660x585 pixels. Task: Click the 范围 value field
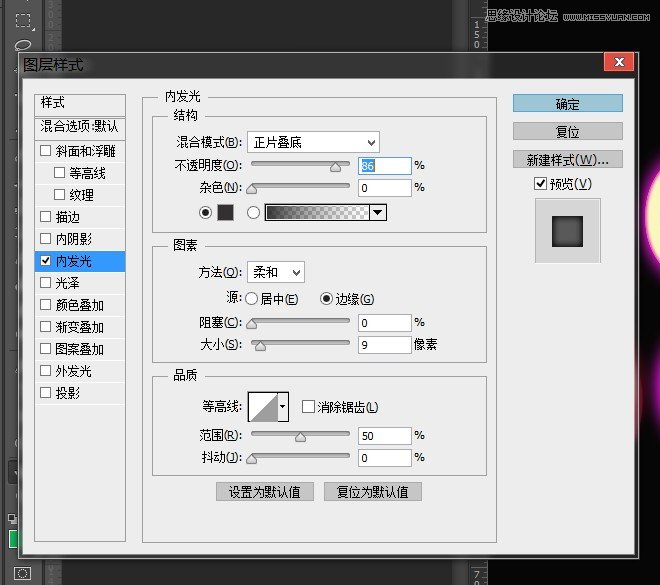385,436
